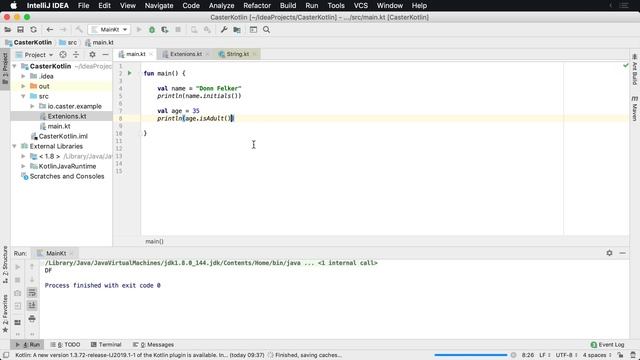Screen dimensions: 640x360
Task: Expand the < 1.8 > JDK library
Action: [23, 156]
